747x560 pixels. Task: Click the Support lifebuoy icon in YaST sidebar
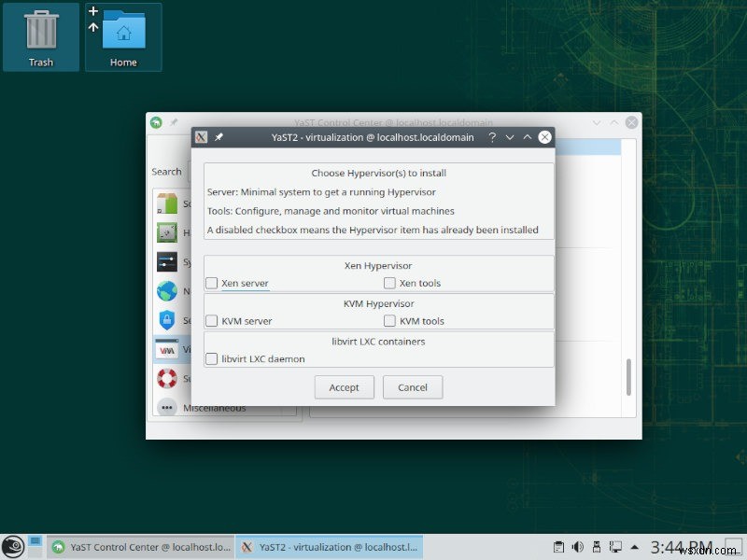pyautogui.click(x=167, y=379)
